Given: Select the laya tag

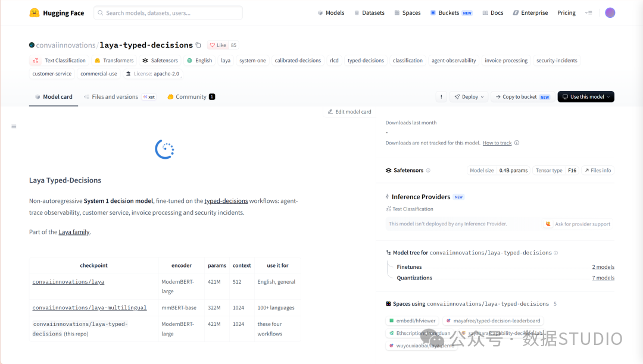Looking at the screenshot, I should [226, 61].
